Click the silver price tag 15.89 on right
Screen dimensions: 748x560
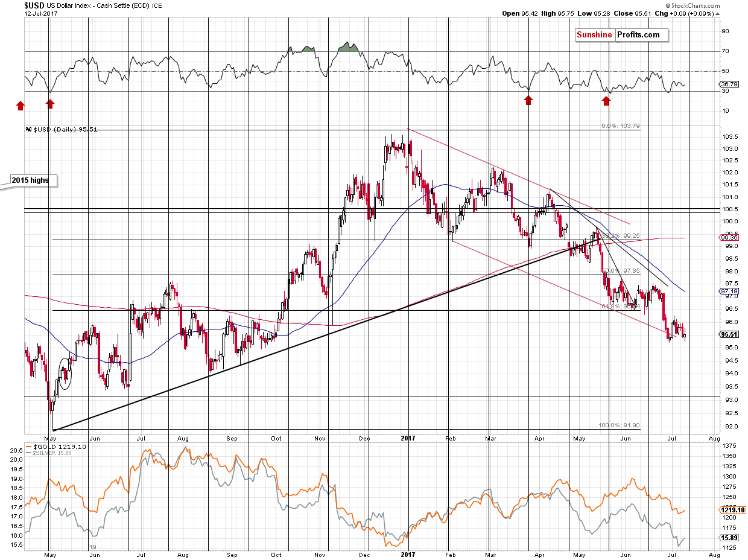[731, 538]
